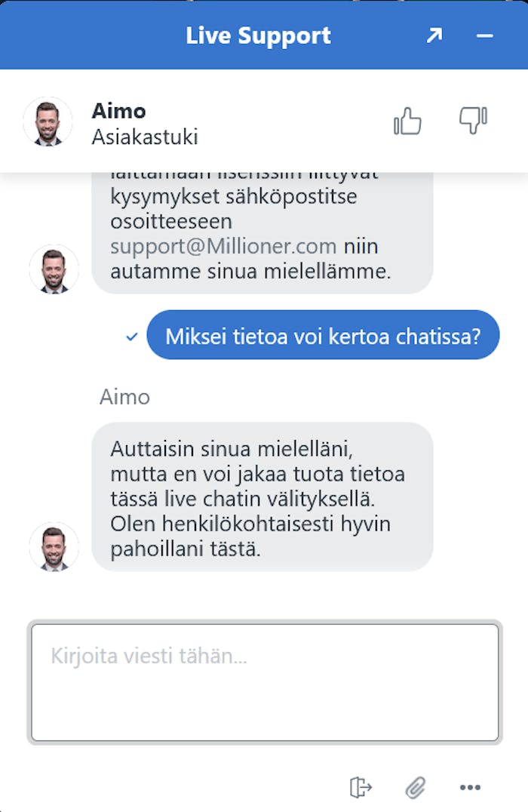
Task: Open the support@Millioner.com email link
Action: (223, 247)
